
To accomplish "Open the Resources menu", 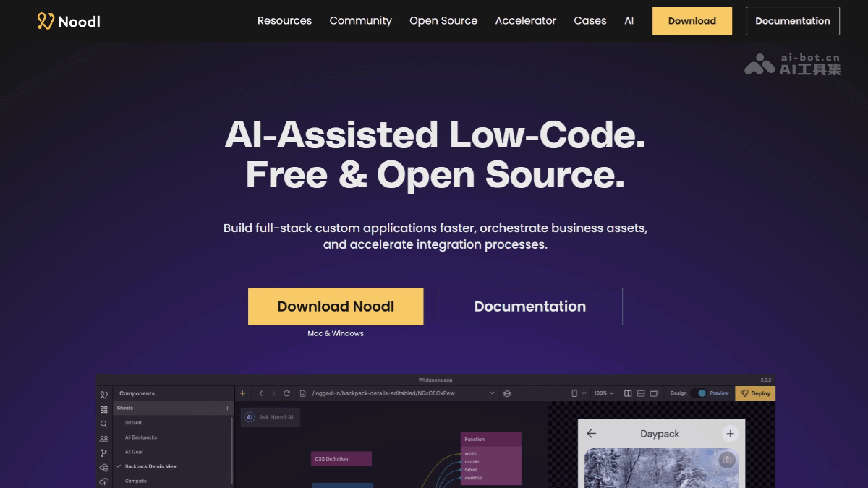I will 284,21.
